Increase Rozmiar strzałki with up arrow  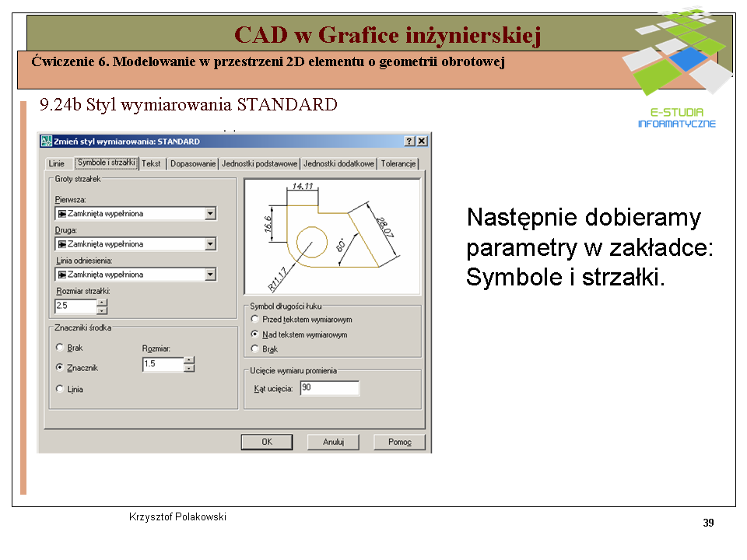102,303
